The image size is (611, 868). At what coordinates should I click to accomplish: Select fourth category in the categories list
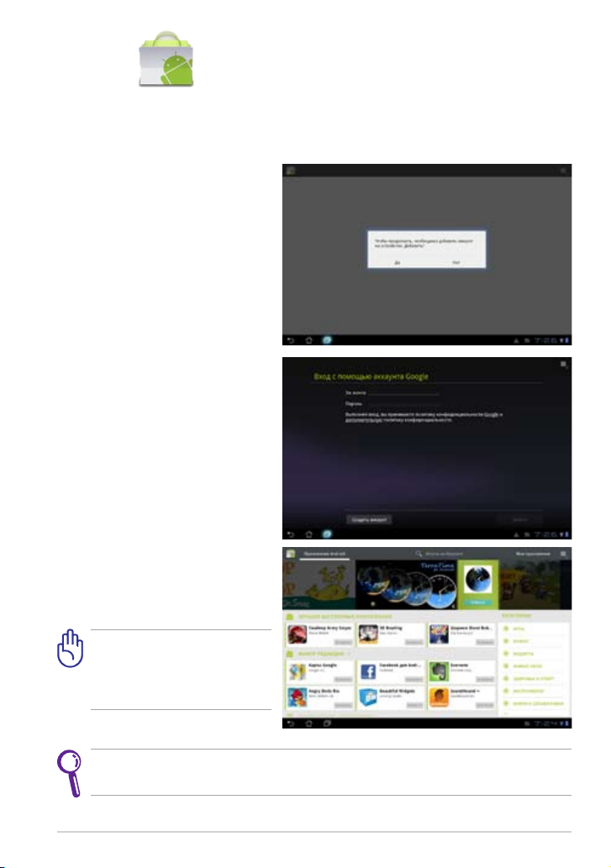pos(535,666)
